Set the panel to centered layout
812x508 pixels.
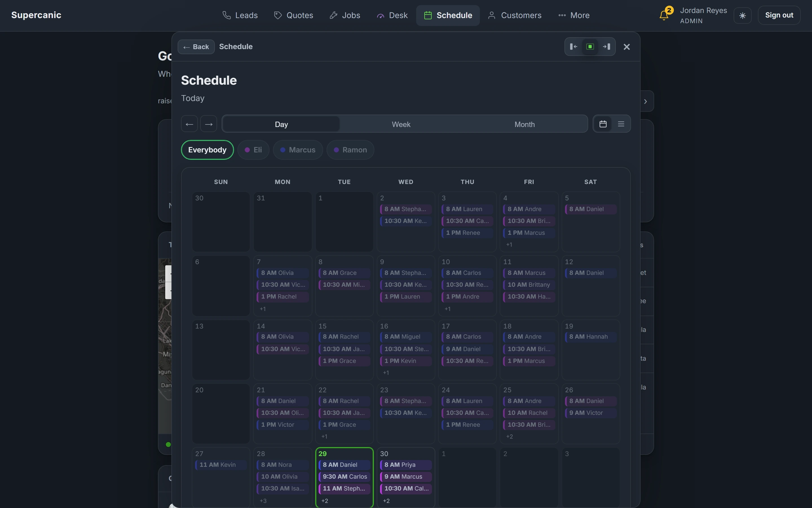pyautogui.click(x=590, y=47)
